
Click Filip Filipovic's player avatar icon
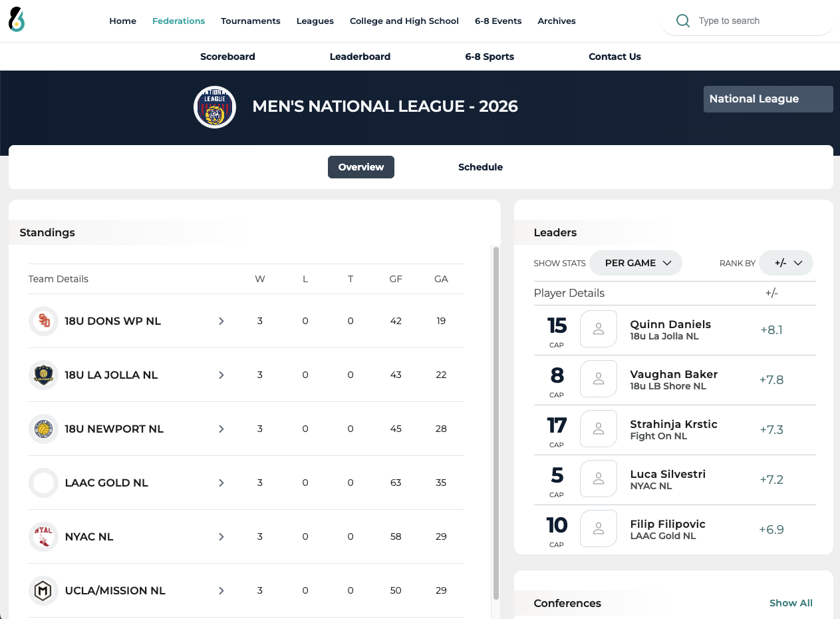(599, 528)
